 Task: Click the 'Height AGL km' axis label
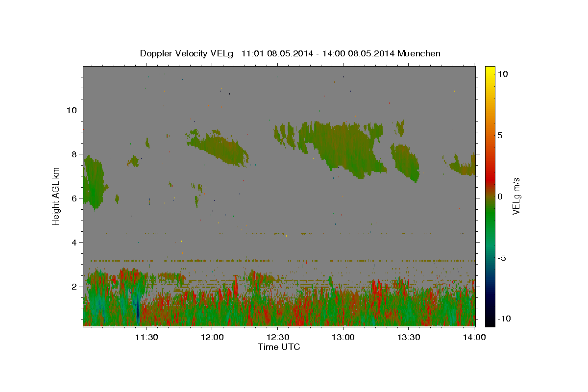pos(56,196)
